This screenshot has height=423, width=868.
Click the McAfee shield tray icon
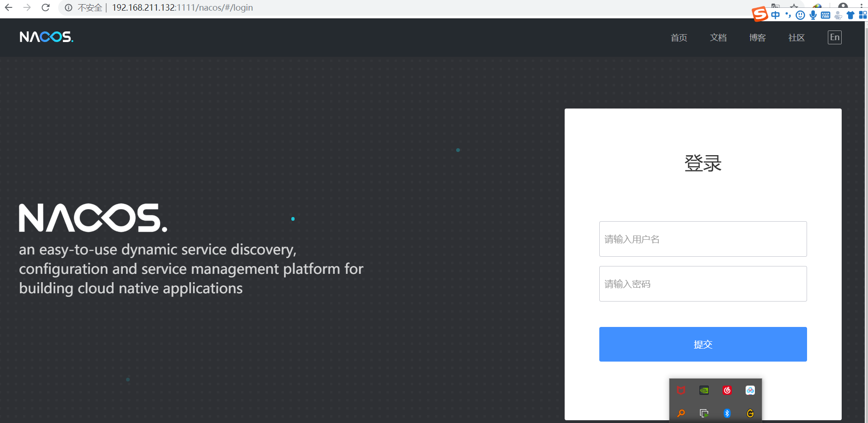pos(681,390)
